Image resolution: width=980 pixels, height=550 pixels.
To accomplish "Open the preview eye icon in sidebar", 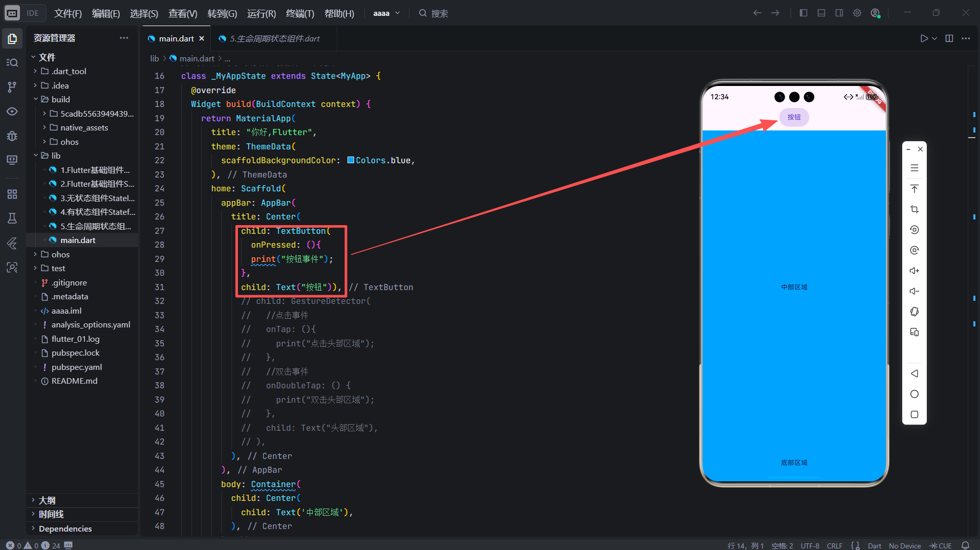I will point(12,112).
